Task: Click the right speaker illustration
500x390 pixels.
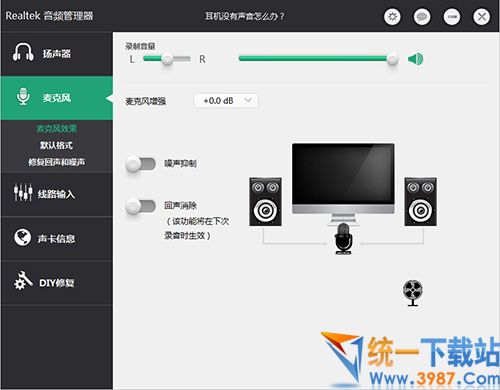Action: [x=421, y=202]
